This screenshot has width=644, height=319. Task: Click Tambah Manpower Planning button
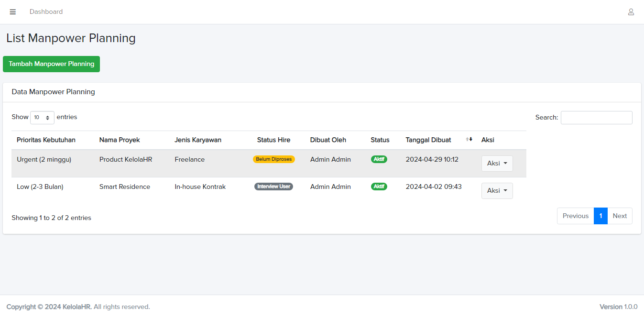51,64
